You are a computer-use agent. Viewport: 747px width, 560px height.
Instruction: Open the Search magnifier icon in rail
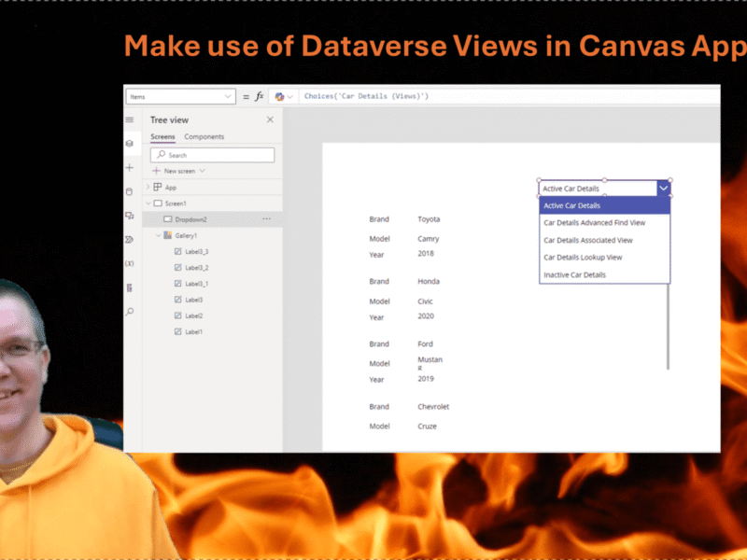pos(130,312)
